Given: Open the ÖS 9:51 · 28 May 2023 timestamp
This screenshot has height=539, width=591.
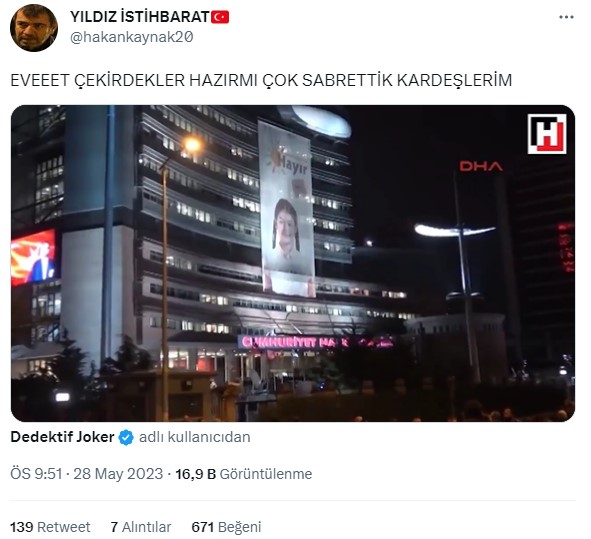Looking at the screenshot, I should (x=86, y=474).
